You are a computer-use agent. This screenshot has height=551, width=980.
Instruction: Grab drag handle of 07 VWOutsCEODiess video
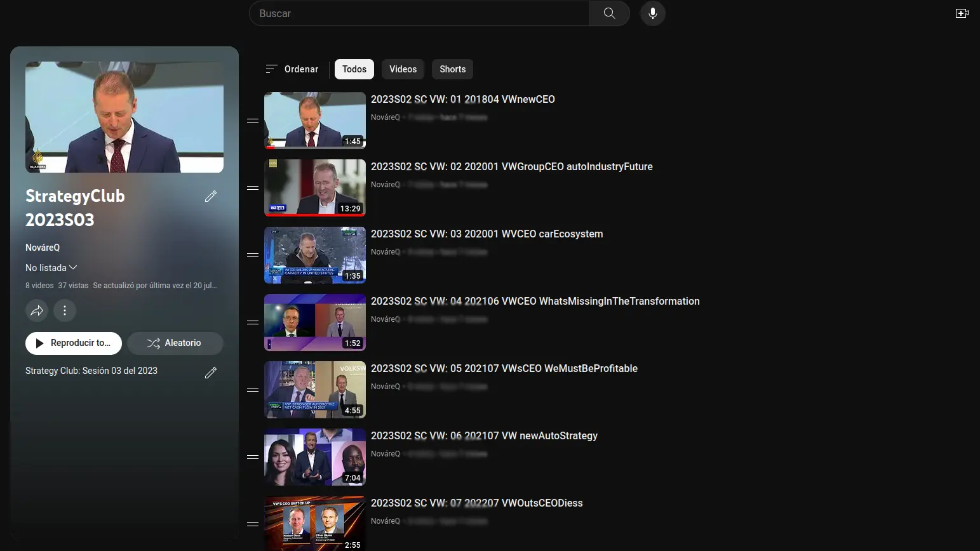coord(253,524)
